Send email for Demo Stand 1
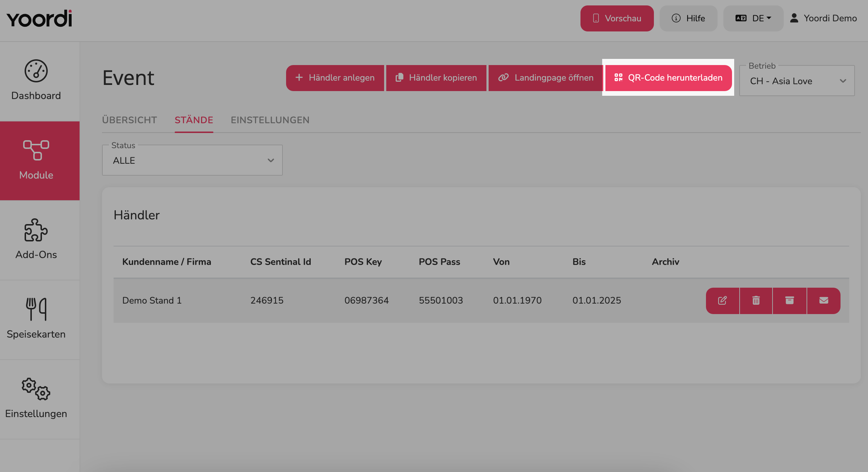The width and height of the screenshot is (868, 472). [824, 300]
